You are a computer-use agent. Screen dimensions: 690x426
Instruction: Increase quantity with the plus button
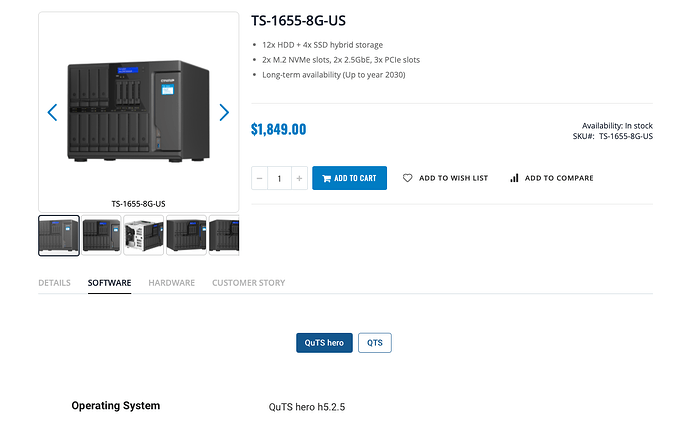tap(299, 178)
